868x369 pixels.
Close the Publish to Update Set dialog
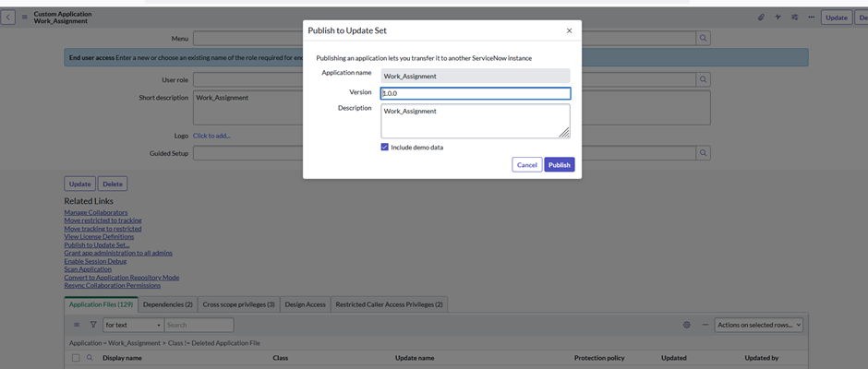coord(569,30)
